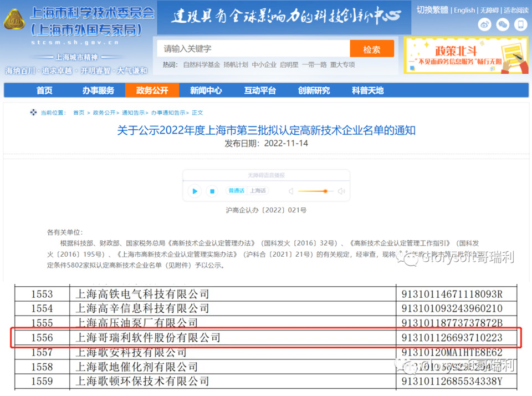Switch the site to English
The image size is (532, 396).
pyautogui.click(x=464, y=10)
